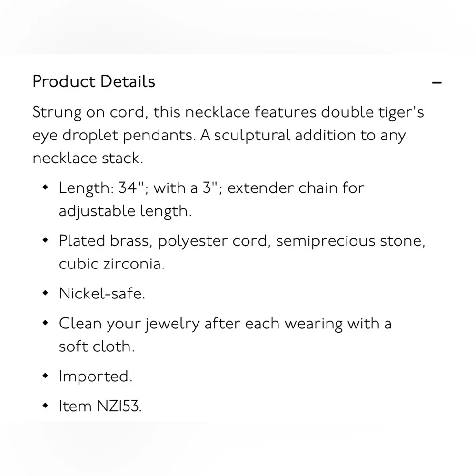Click the diamond bullet beside Item NZ153
476x476 pixels.
46,406
